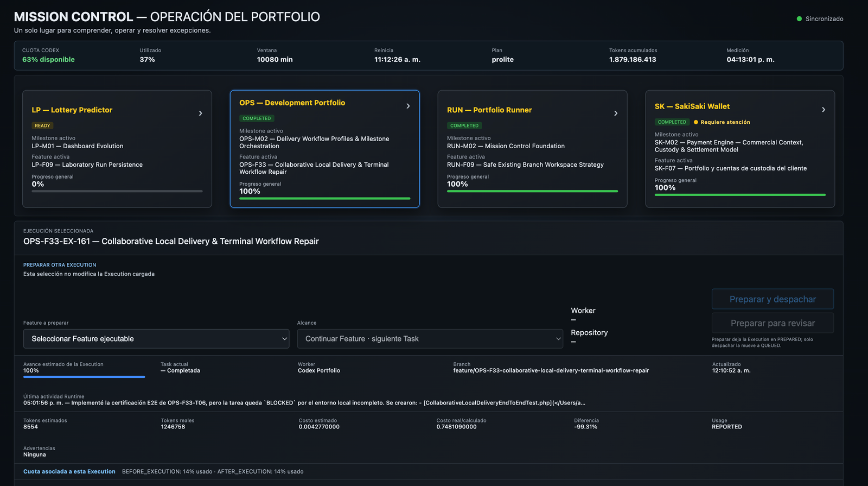Image resolution: width=868 pixels, height=486 pixels.
Task: Click the Task actual — Completada value
Action: pos(180,371)
